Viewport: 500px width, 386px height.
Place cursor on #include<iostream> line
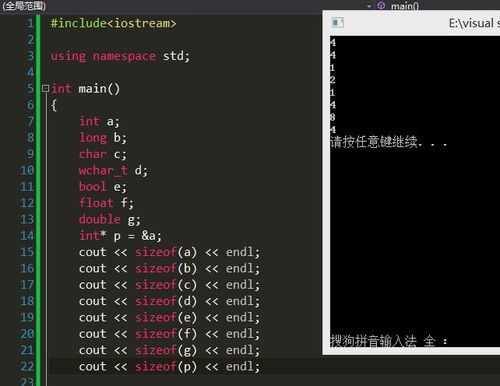click(113, 23)
